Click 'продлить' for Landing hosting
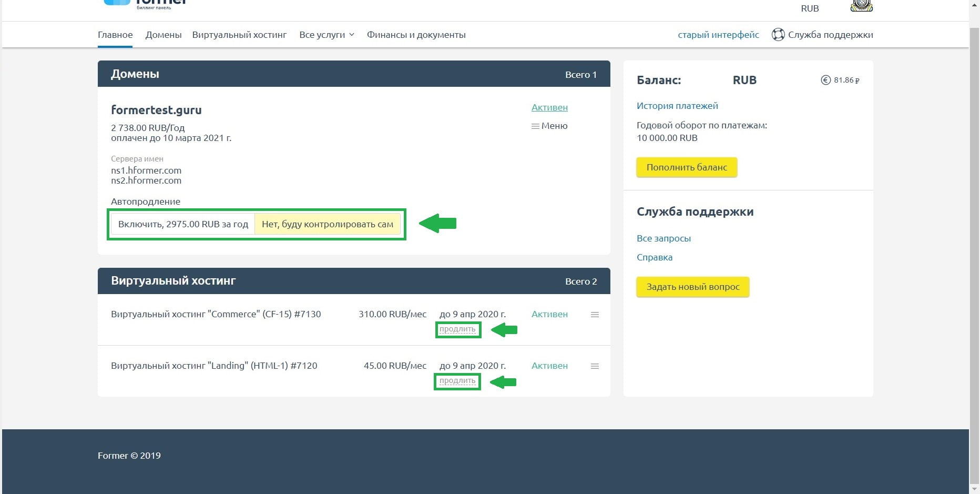980x494 pixels. (x=457, y=381)
